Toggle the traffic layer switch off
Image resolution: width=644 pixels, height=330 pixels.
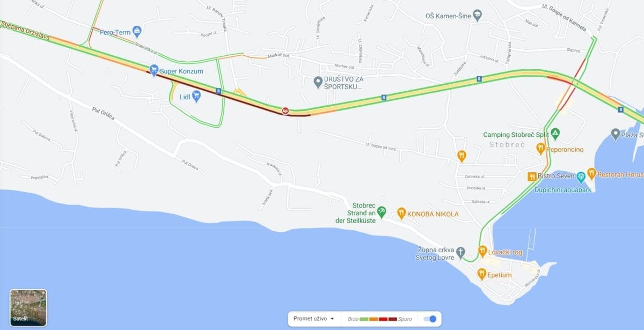pos(430,319)
